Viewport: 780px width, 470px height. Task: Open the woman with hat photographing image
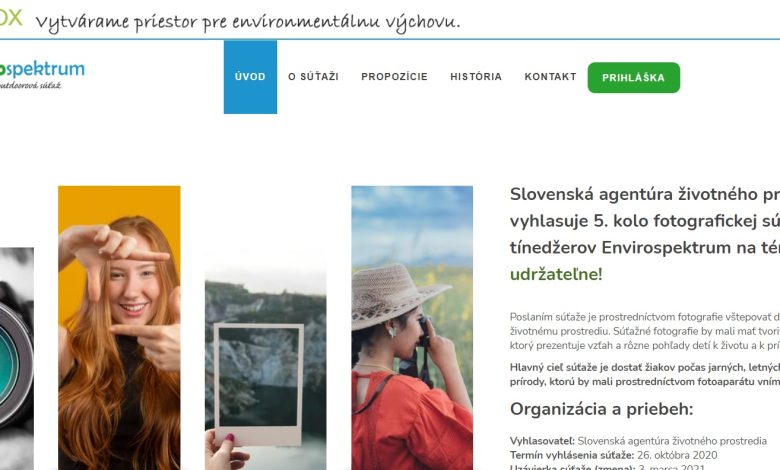[x=412, y=328]
